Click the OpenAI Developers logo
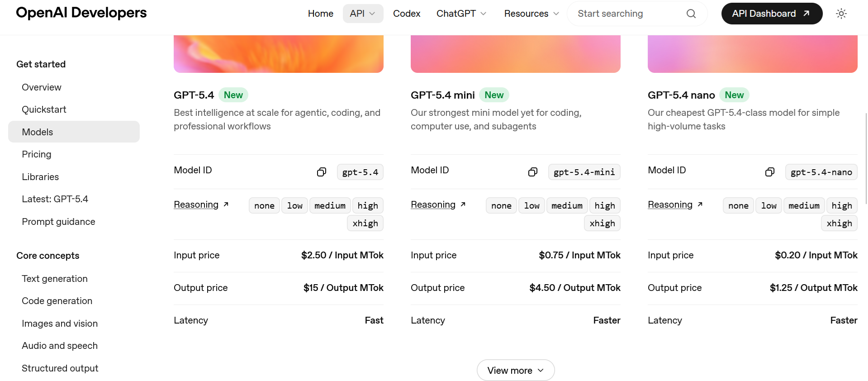This screenshot has width=868, height=381. [x=81, y=13]
